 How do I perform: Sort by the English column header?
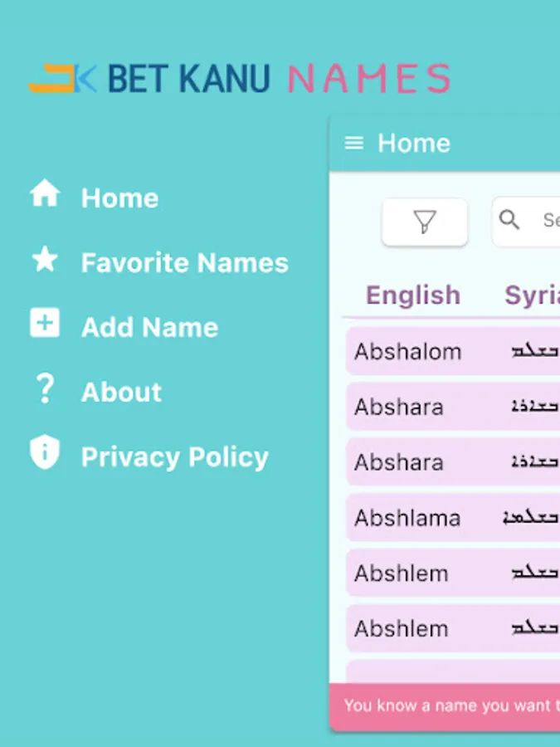(412, 295)
